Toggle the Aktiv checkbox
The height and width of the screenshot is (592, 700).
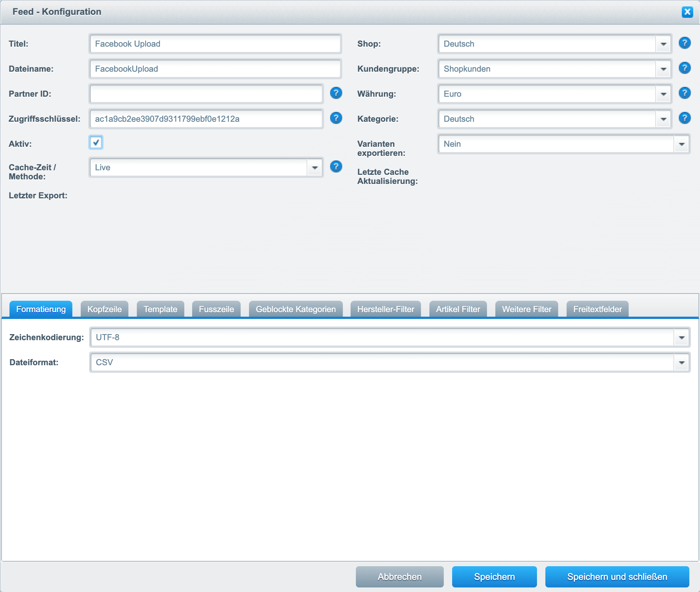(x=96, y=143)
